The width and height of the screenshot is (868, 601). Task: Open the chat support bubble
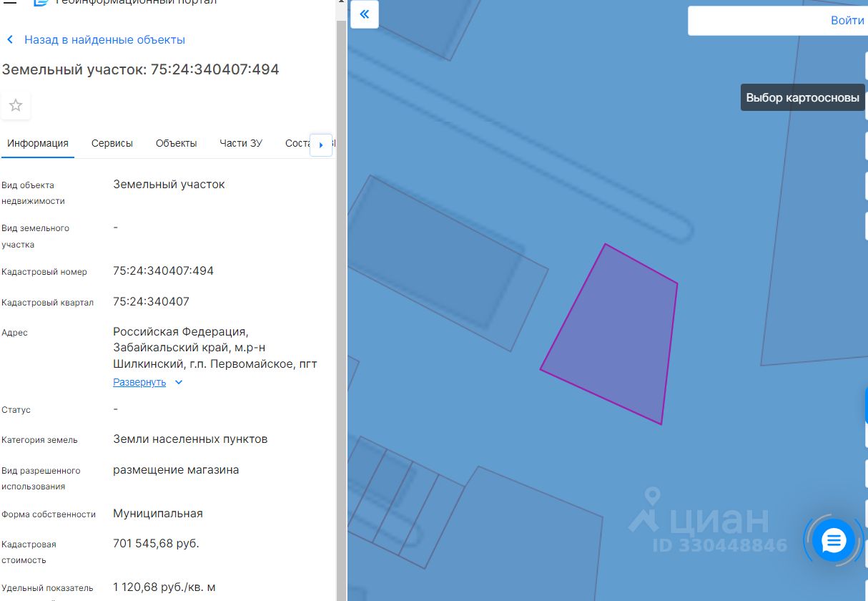tap(834, 541)
